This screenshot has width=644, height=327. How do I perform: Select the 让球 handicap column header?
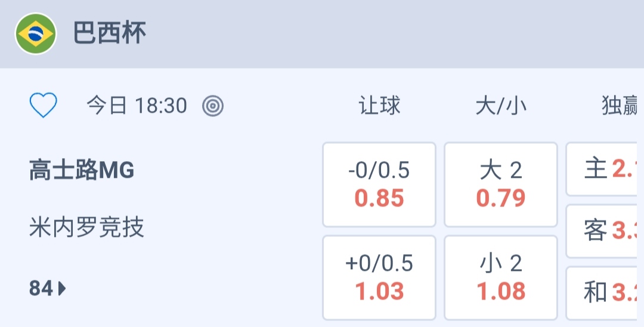pyautogui.click(x=379, y=106)
